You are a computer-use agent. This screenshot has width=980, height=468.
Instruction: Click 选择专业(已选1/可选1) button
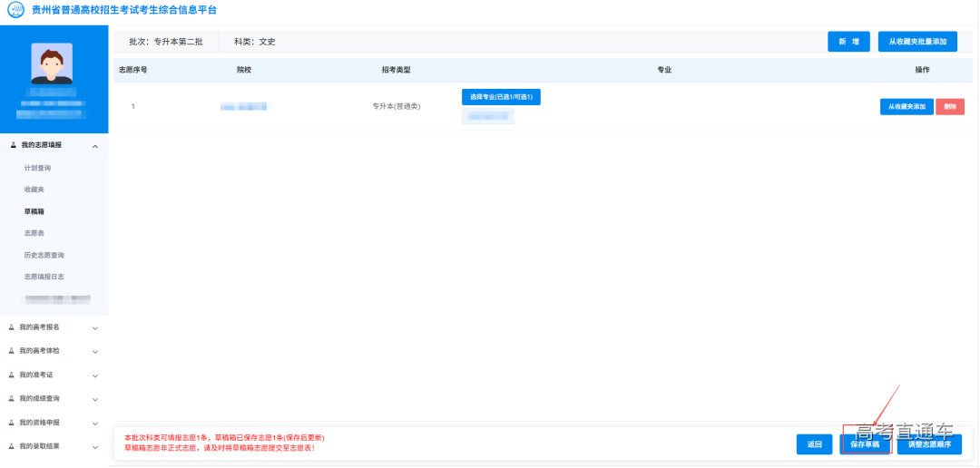pos(501,97)
